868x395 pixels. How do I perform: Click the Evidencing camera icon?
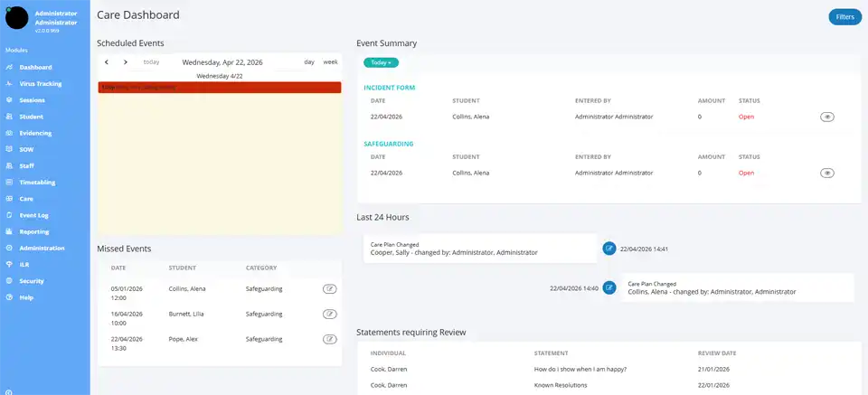[x=8, y=134]
